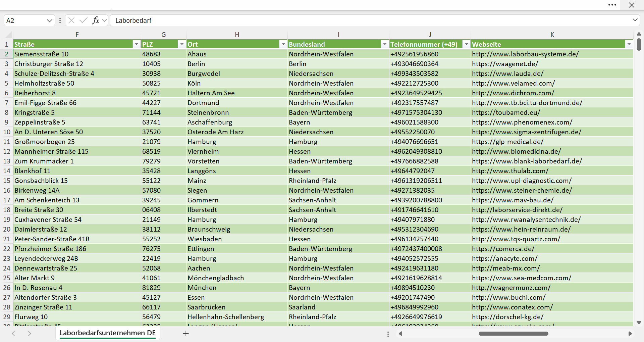Click the formula bar containing Laborbedarf

click(371, 20)
